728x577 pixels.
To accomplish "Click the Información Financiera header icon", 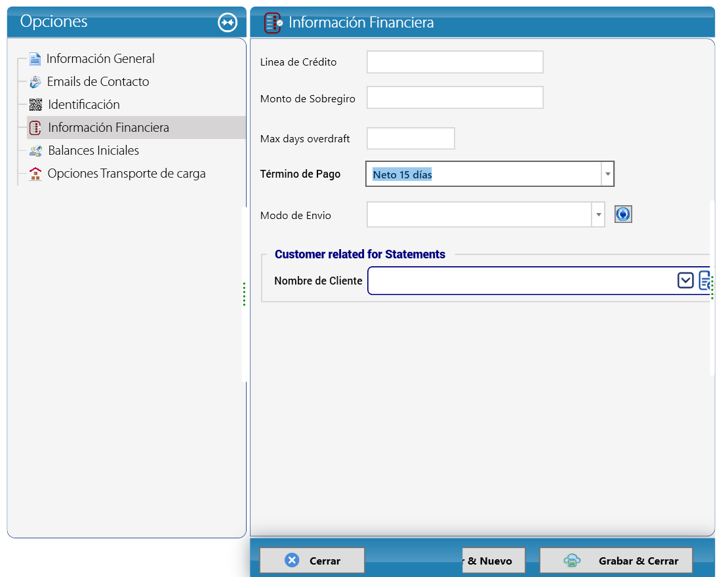I will pos(273,23).
